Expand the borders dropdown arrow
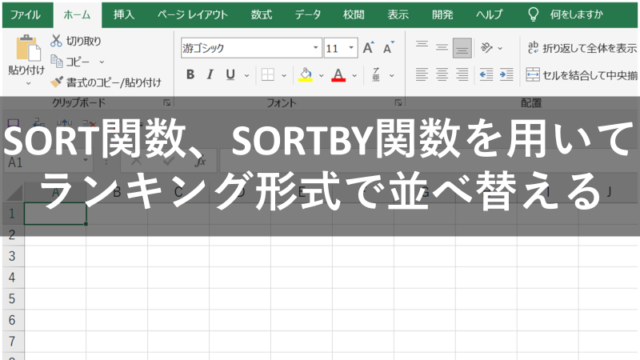Screen dimensions: 640x360 click(x=284, y=76)
